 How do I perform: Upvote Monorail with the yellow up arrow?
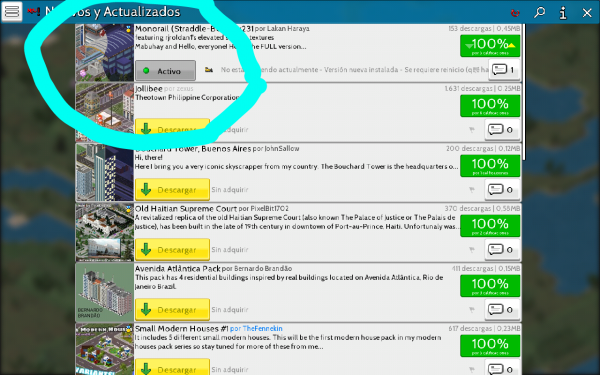(x=512, y=45)
